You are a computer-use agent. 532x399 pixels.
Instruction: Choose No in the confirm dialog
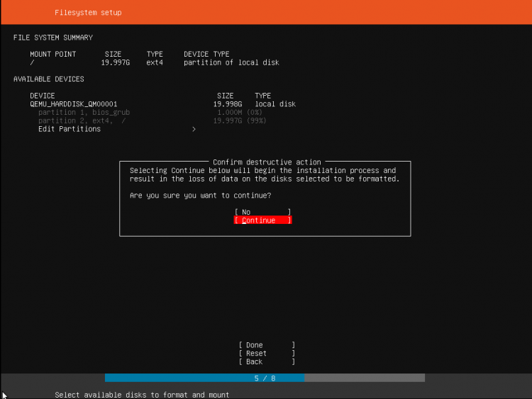pos(262,212)
